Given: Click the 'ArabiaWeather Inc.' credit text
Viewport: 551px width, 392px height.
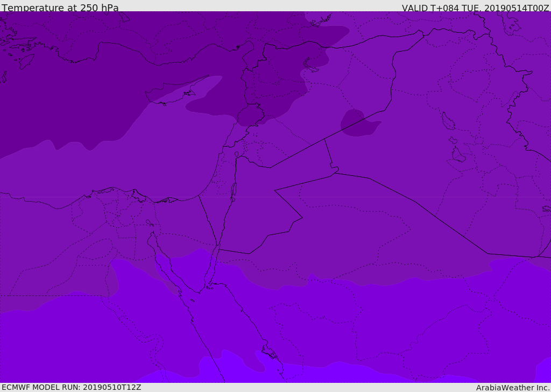Looking at the screenshot, I should coord(513,388).
